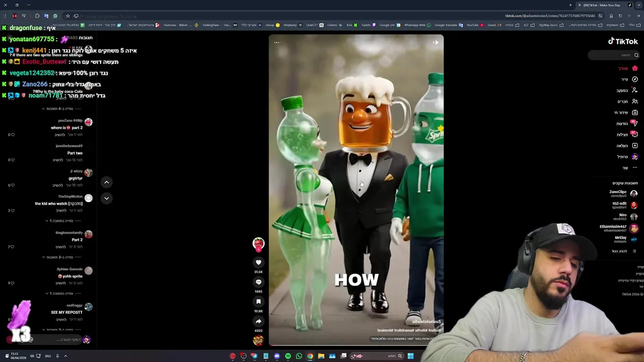Open the Friends item in sidebar
The height and width of the screenshot is (362, 644).
click(628, 102)
